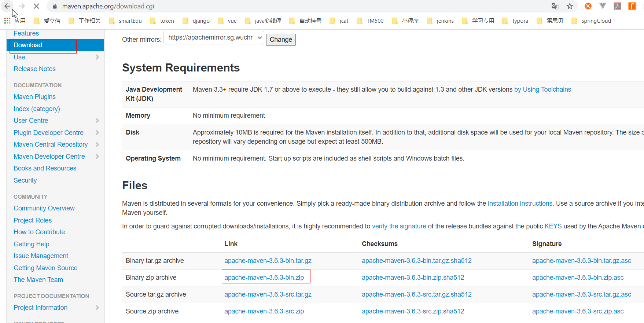
Task: Open the 学习专用 bookmark folder
Action: click(x=478, y=21)
